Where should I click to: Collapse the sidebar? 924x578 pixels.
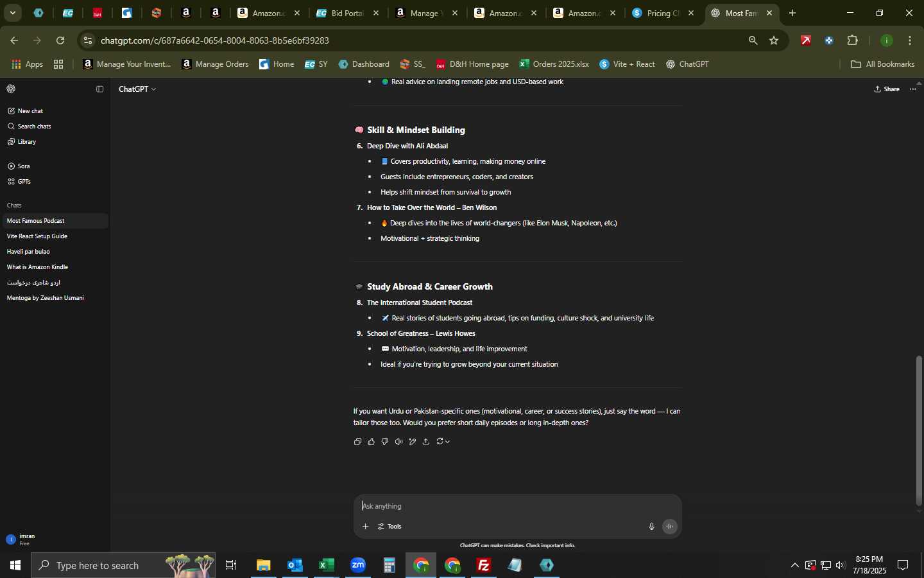pos(99,89)
